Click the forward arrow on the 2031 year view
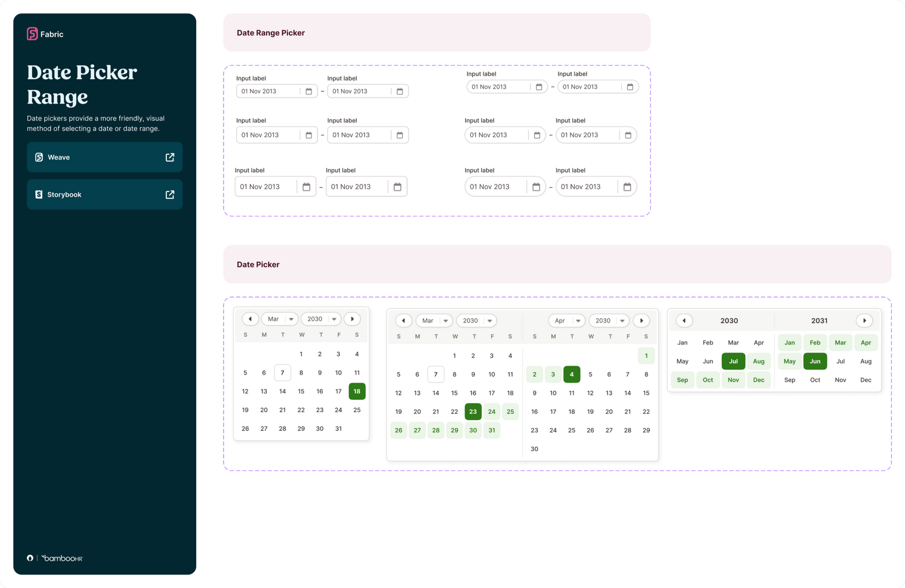905x588 pixels. [865, 320]
